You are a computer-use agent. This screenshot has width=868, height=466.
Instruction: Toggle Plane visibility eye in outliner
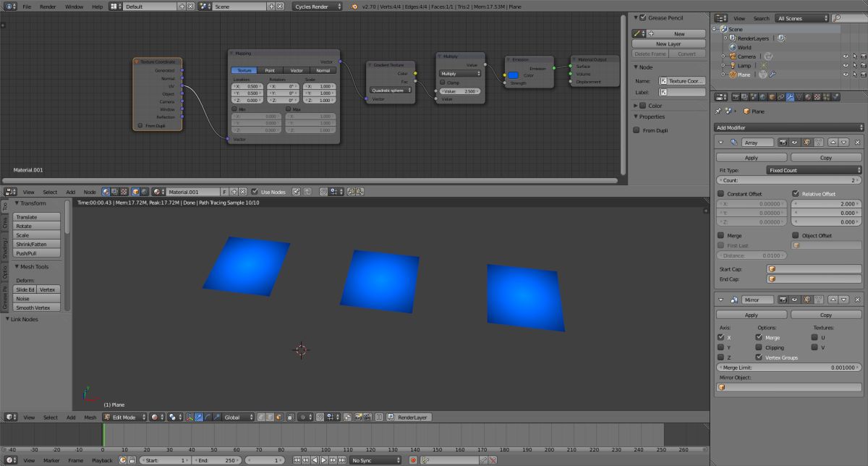[x=845, y=75]
